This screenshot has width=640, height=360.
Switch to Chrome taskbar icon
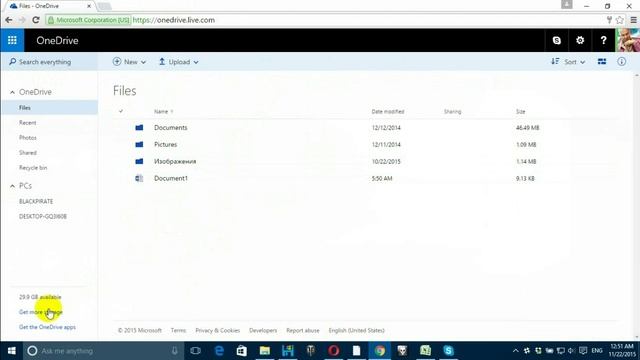click(380, 351)
